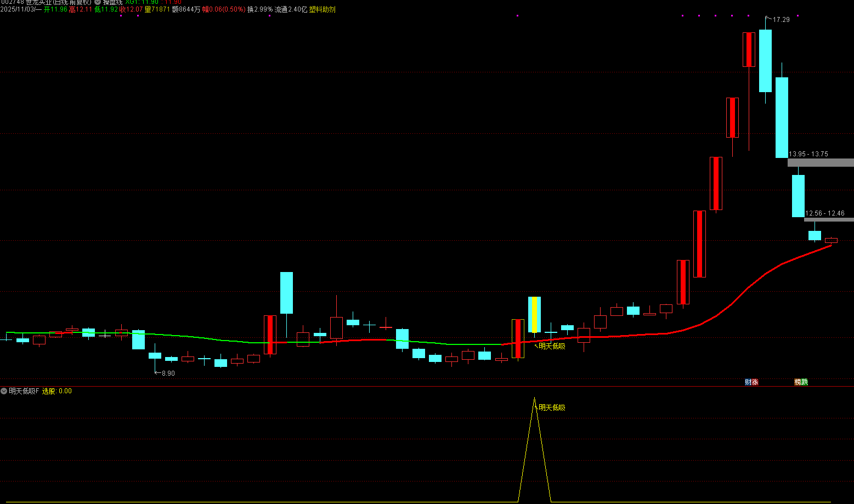
Task: Click the 8.90 low price label
Action: 168,373
